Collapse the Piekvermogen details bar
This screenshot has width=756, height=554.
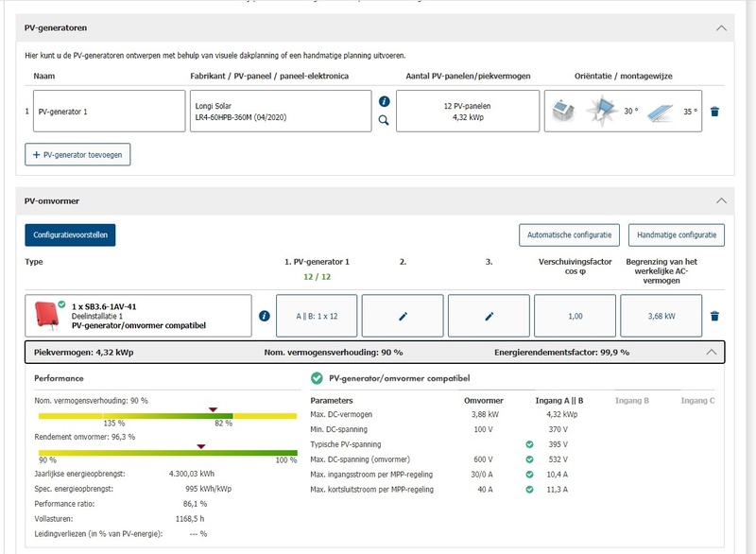point(711,352)
